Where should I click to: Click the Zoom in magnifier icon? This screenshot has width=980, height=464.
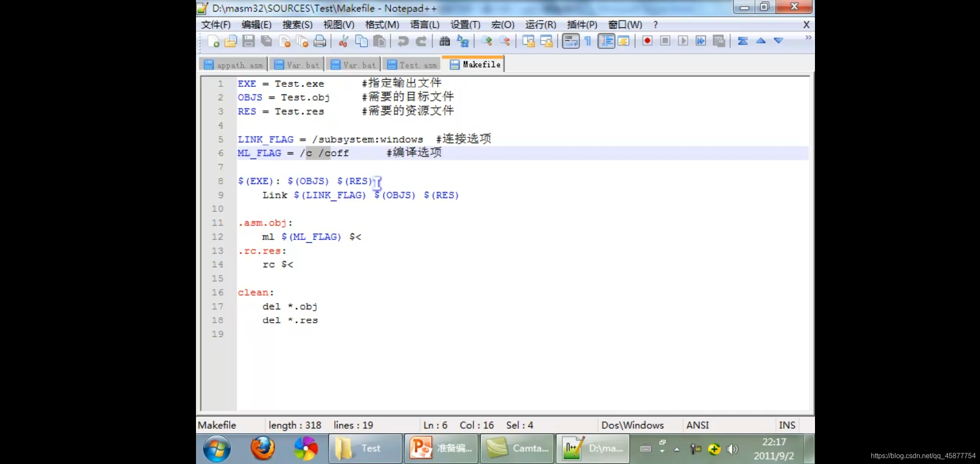(x=487, y=41)
